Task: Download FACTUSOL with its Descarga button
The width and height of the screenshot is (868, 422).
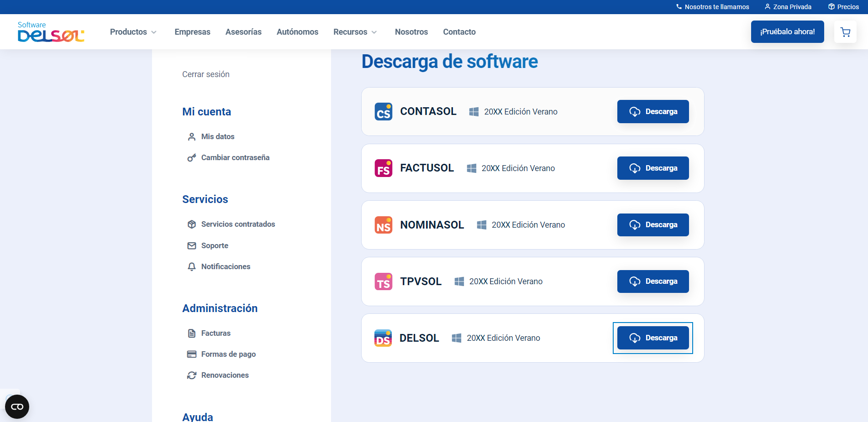Action: [653, 168]
